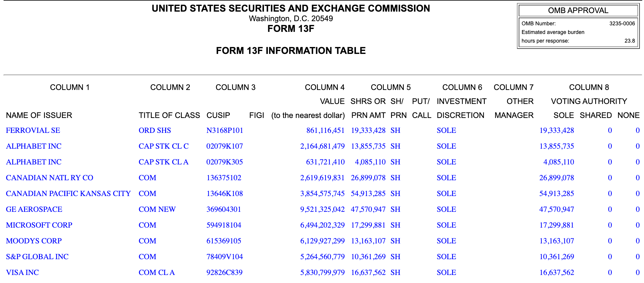The width and height of the screenshot is (644, 283).
Task: Click the NAME OF ISSUER column header
Action: tap(39, 115)
